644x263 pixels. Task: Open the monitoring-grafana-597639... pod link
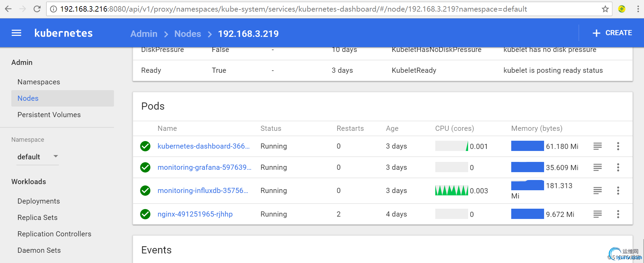point(204,167)
